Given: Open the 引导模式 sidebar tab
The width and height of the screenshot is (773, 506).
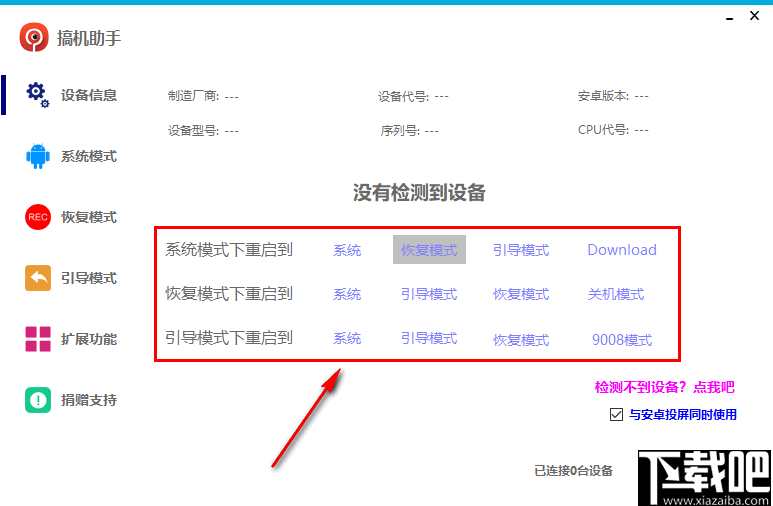Looking at the screenshot, I should (x=89, y=278).
